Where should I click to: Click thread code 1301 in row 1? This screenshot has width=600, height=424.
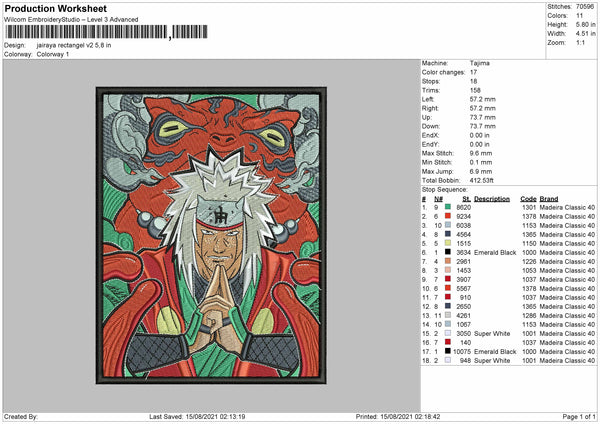point(529,207)
